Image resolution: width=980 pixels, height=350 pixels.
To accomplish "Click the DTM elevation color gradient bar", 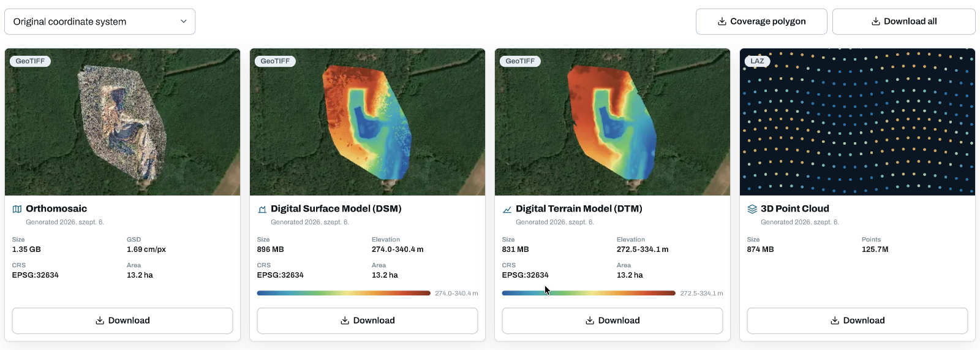I will (589, 293).
